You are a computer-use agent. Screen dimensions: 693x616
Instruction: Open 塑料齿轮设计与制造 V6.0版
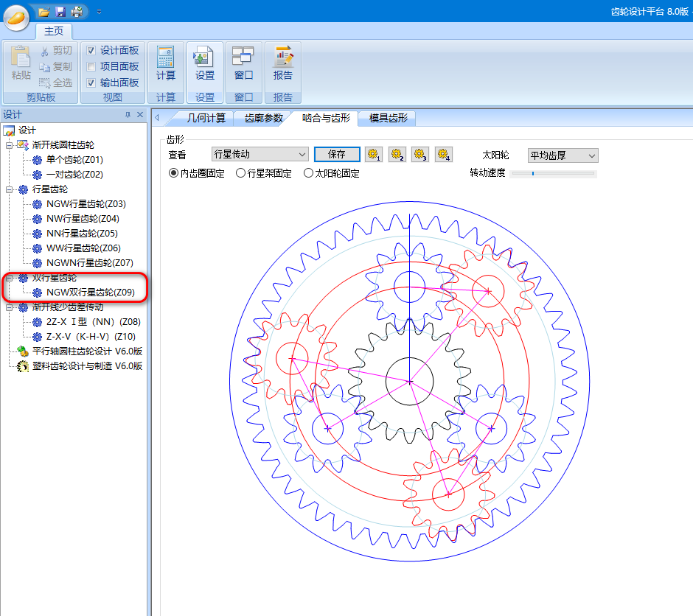pos(87,366)
